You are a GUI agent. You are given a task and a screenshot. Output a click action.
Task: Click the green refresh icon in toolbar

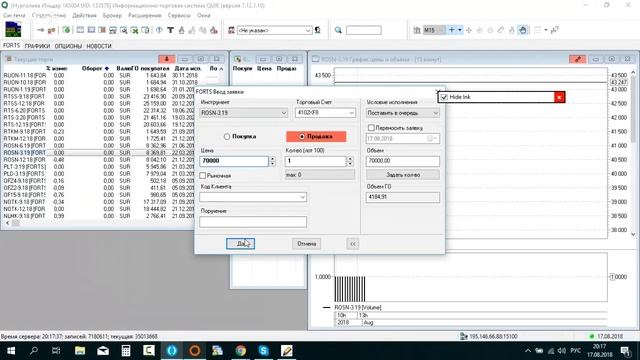click(66, 30)
